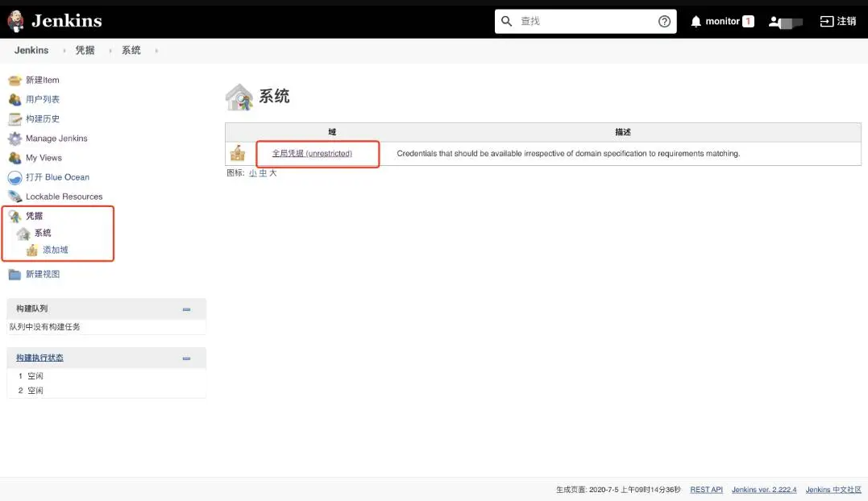Click the search help question mark icon
Viewport: 868px width, 501px height.
(x=664, y=22)
